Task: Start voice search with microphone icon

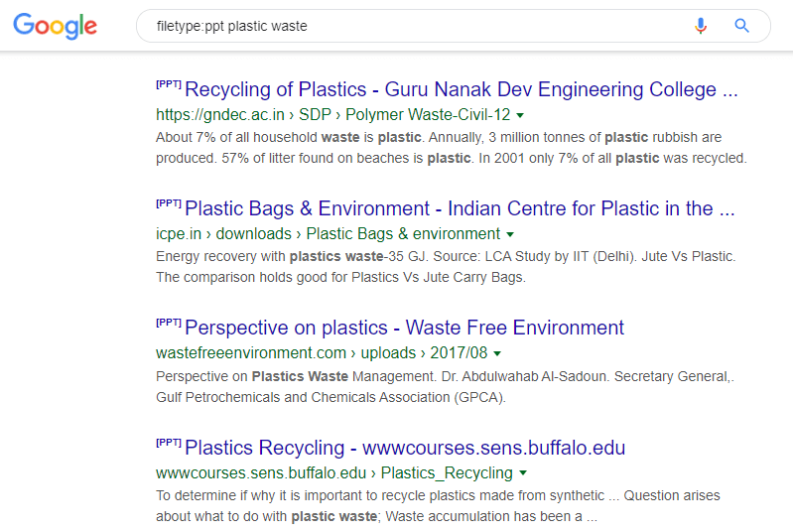Action: (x=701, y=25)
